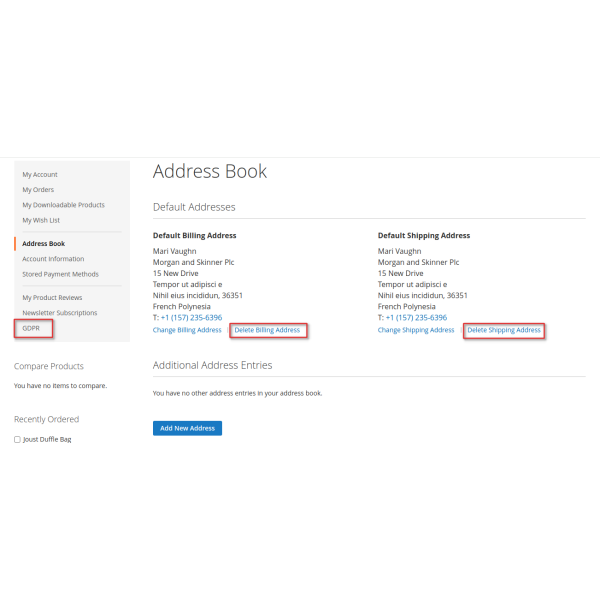Go to Stored Payment Methods
Image resolution: width=600 pixels, height=600 pixels.
coord(60,274)
